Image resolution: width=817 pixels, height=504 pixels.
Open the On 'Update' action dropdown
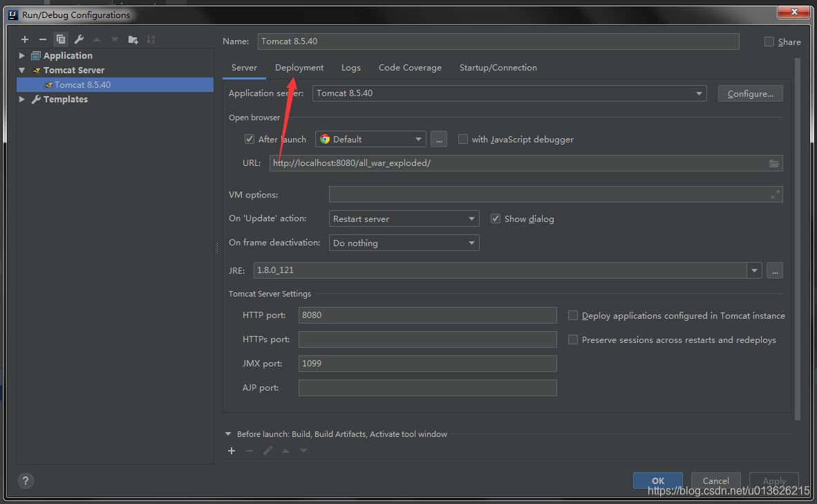point(404,218)
